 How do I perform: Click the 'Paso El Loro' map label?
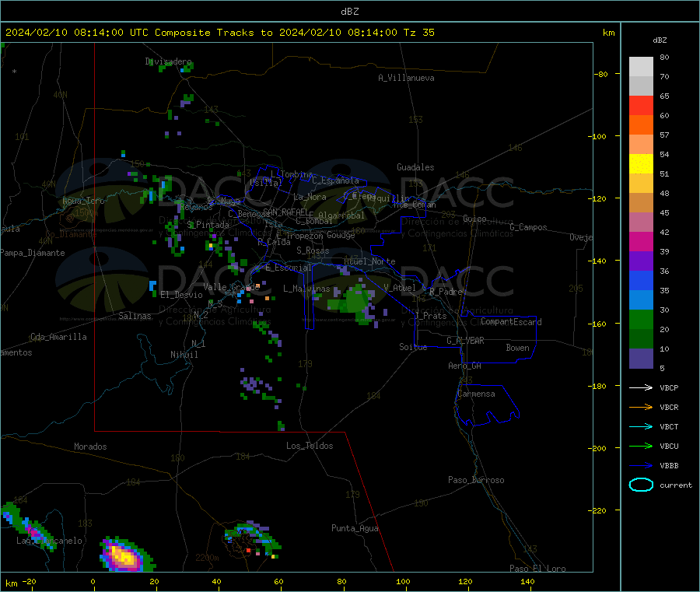tap(537, 569)
